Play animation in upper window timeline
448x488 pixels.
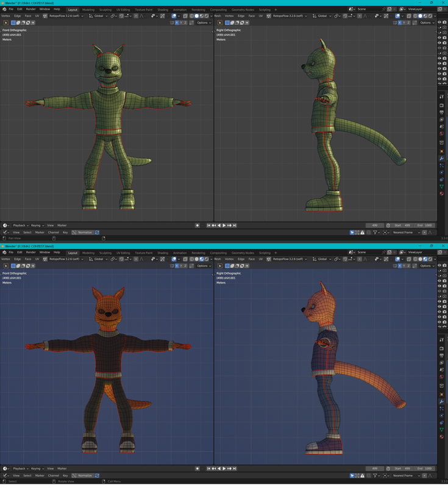(224, 225)
